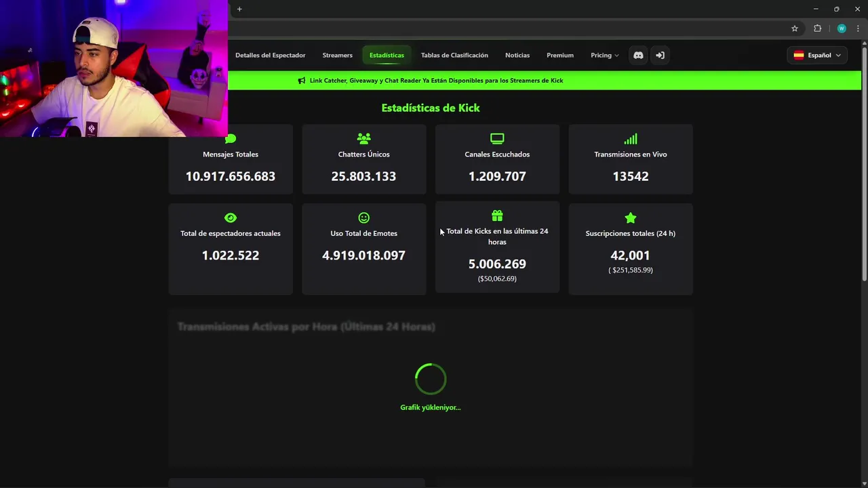Select the Estadísticas tab
This screenshot has width=868, height=488.
point(387,55)
